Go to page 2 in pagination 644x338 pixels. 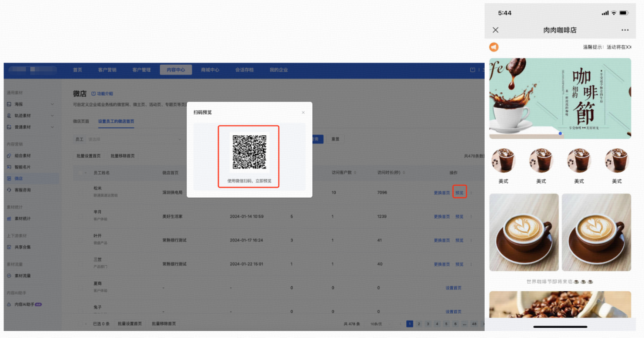tap(419, 324)
